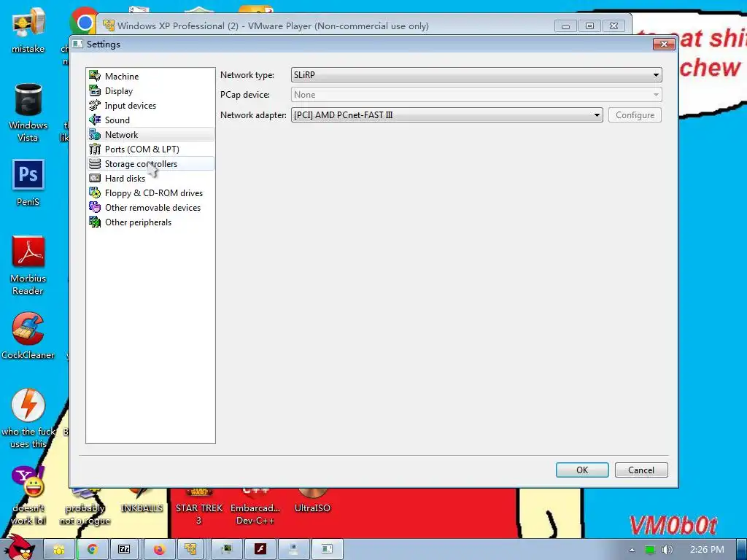This screenshot has height=560, width=747.
Task: Switch to VMware Player taskbar button
Action: 190,550
